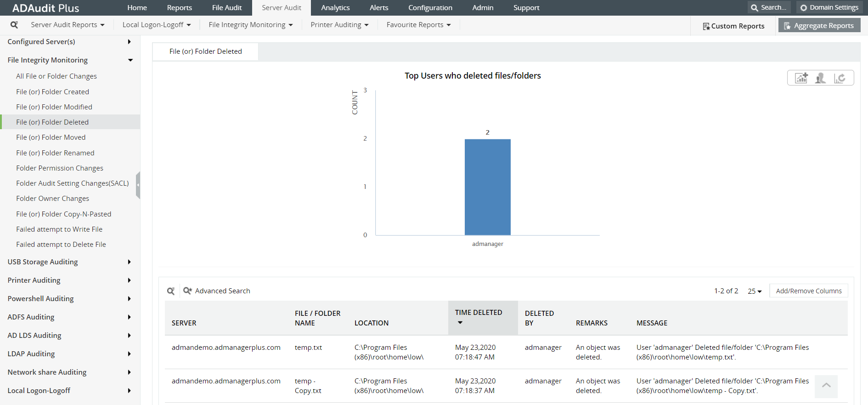Click the report search icon in the sub-menu bar
The image size is (868, 405).
coord(14,25)
